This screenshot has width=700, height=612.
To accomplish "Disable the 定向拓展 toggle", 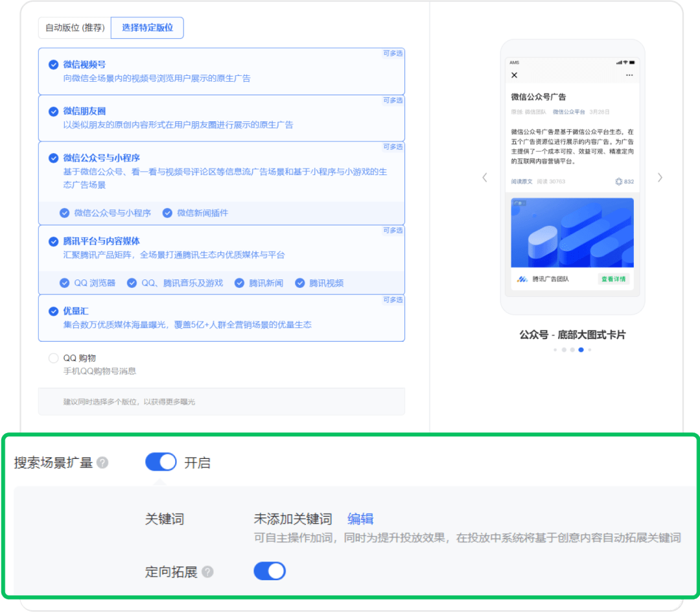I will (x=269, y=571).
